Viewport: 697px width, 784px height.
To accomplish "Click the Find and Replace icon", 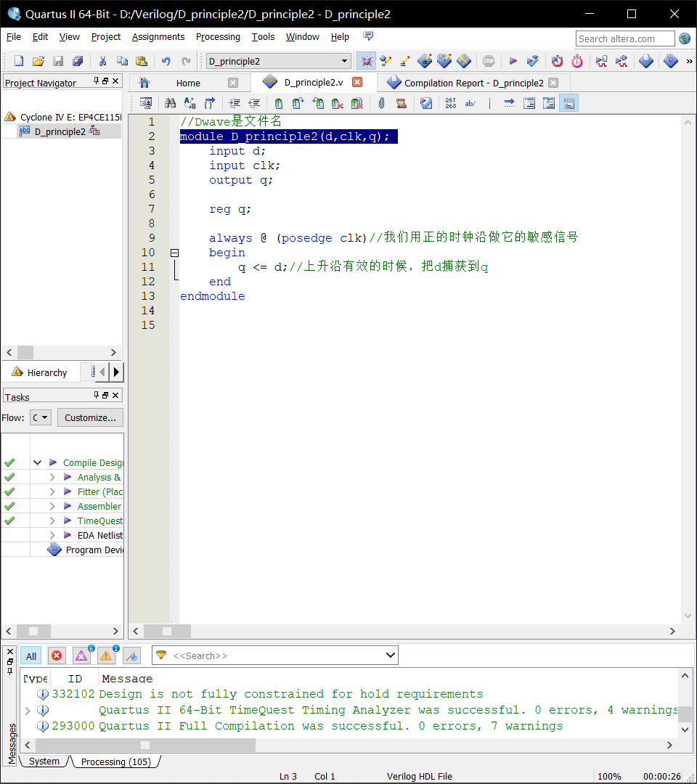I will pyautogui.click(x=190, y=103).
